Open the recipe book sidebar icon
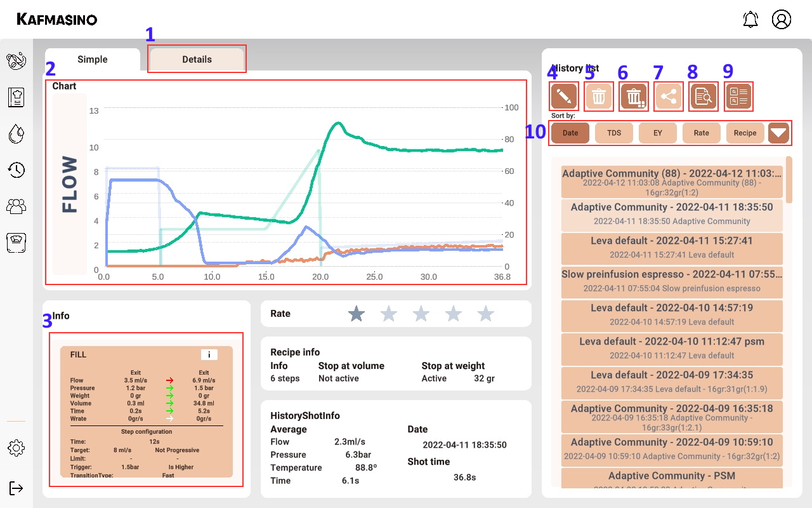 coord(16,97)
